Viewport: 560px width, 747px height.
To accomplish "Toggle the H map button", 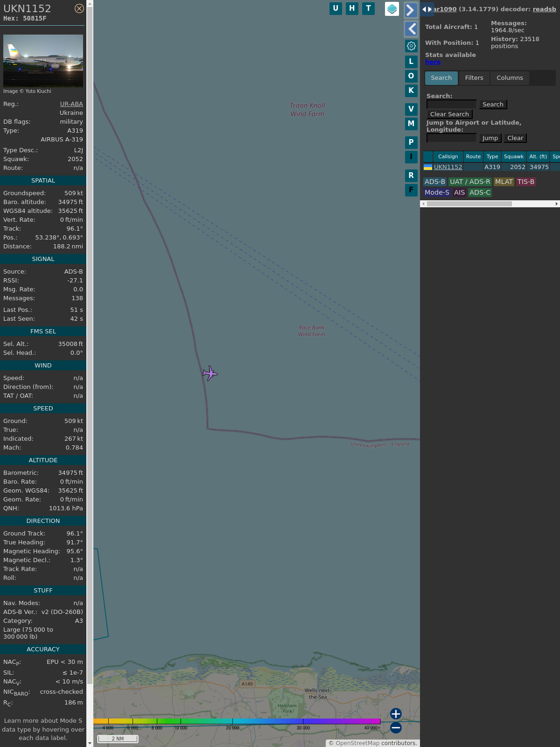I will [x=352, y=8].
